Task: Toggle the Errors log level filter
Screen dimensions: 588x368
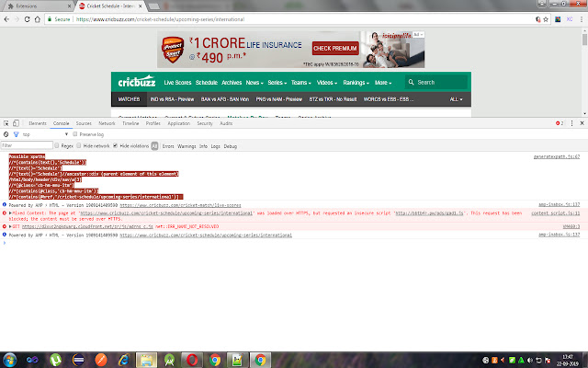Action: [168, 146]
